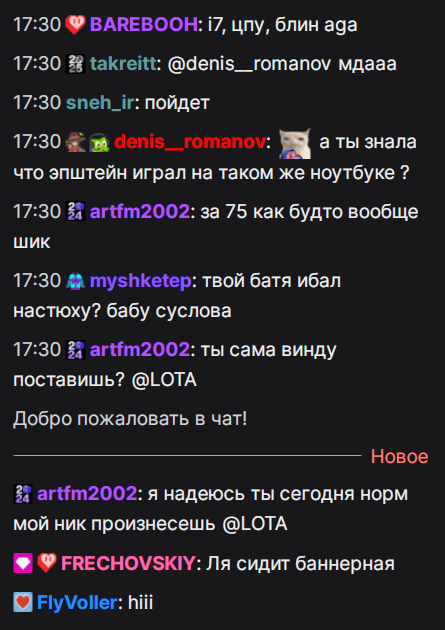Viewport: 445px width, 630px height.
Task: Open sneh_ir's user card
Action: pos(100,103)
